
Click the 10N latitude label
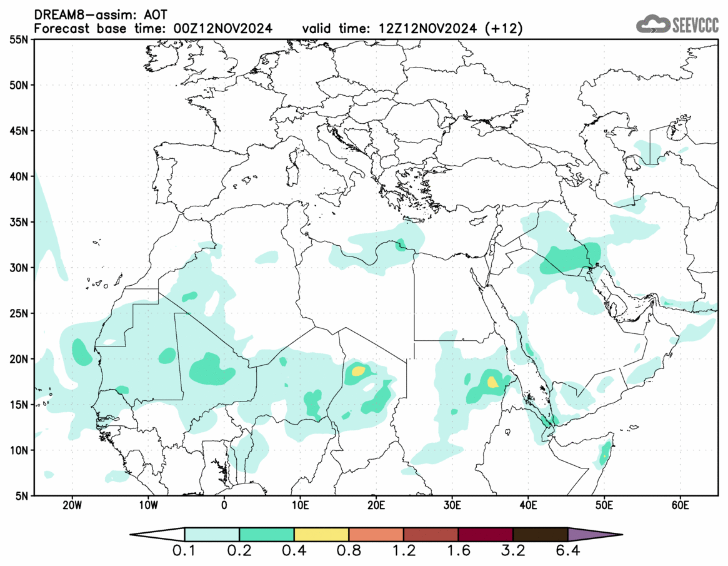pyautogui.click(x=19, y=450)
